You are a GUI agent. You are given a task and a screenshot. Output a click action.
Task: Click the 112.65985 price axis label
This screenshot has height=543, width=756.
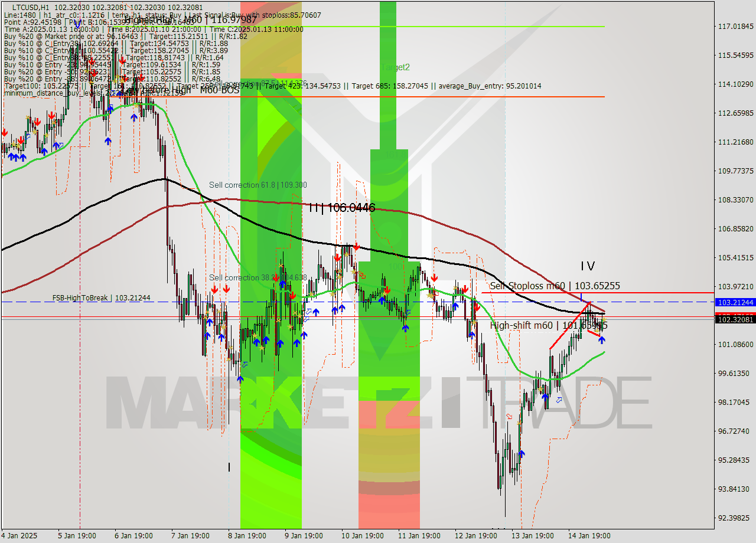[x=735, y=113]
